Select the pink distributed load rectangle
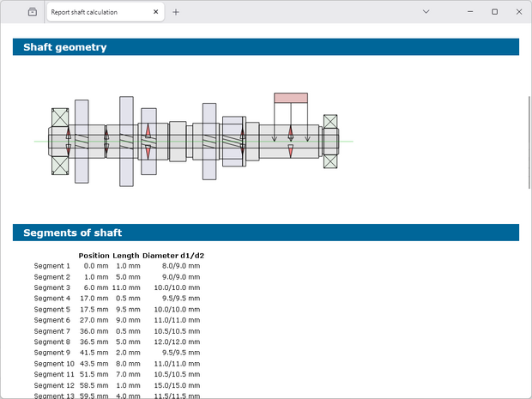Image resolution: width=532 pixels, height=399 pixels. tap(291, 98)
